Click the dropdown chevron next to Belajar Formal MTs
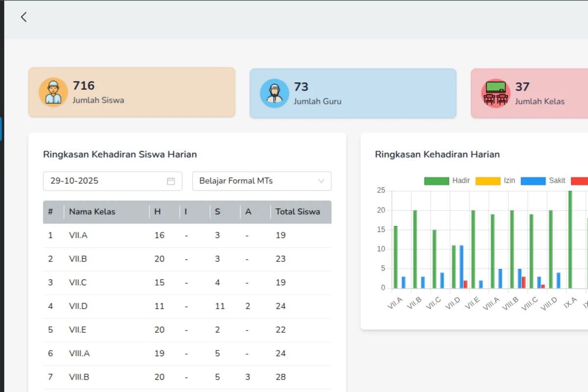 (x=321, y=181)
